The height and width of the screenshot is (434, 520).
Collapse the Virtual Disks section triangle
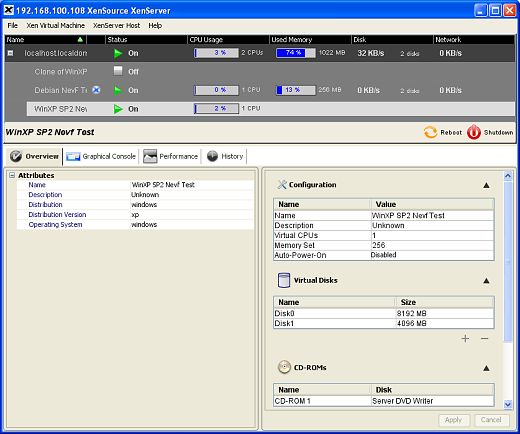(486, 281)
